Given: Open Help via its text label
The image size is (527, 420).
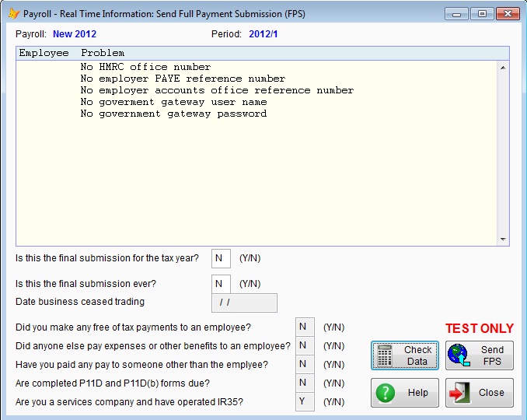Looking at the screenshot, I should click(417, 393).
